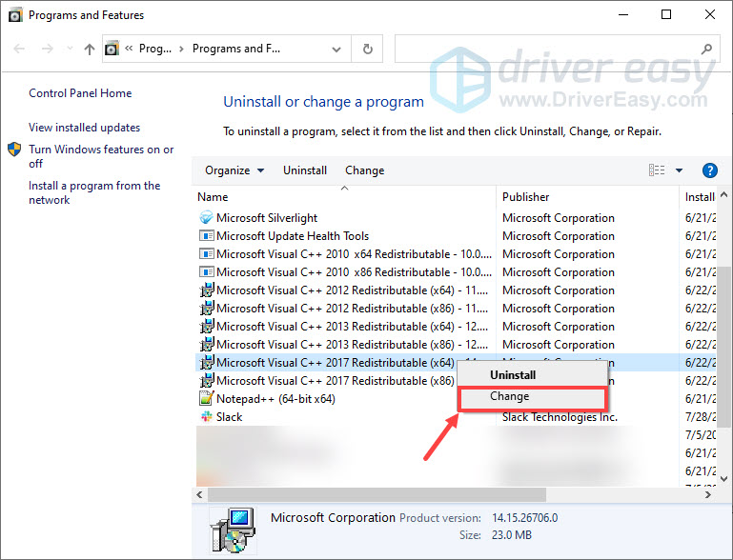Click Microsoft Corporation publisher for Silverlight
733x560 pixels.
click(559, 218)
